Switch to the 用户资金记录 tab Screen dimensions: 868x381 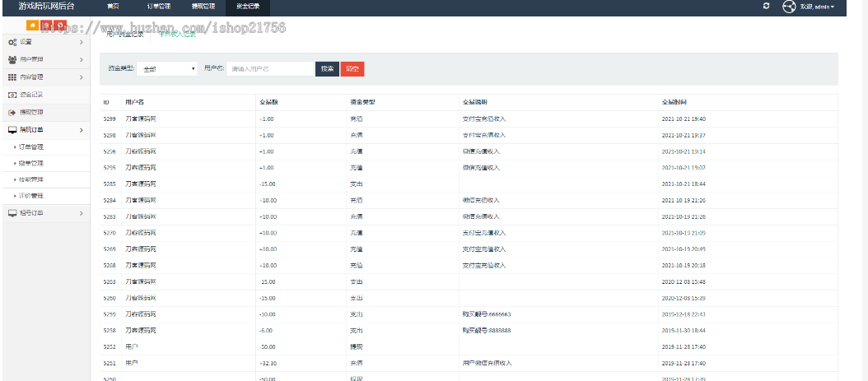(124, 35)
